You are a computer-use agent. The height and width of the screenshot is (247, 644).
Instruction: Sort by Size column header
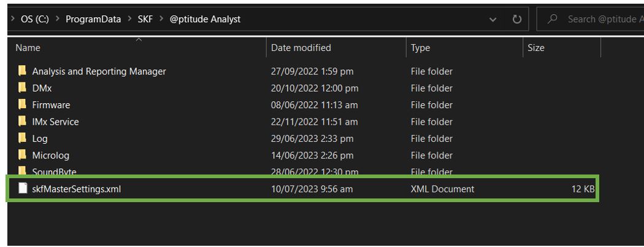click(535, 48)
